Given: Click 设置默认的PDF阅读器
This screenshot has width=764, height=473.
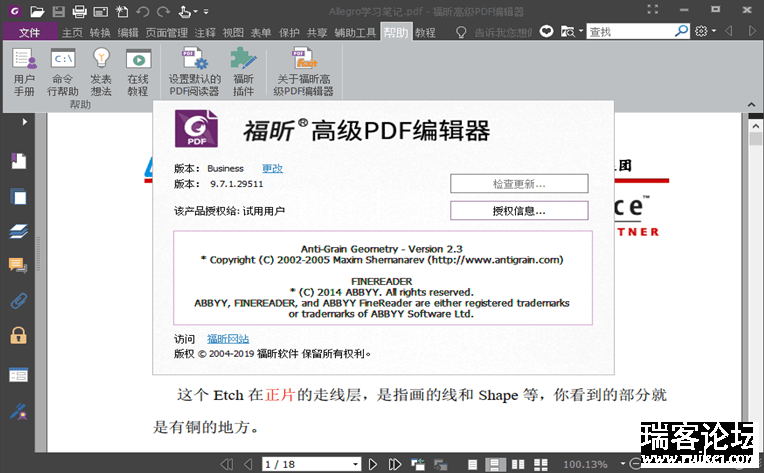Looking at the screenshot, I should point(195,72).
